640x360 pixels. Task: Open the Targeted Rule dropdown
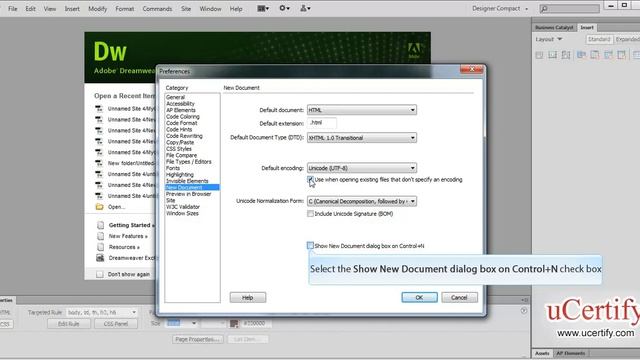(102, 312)
